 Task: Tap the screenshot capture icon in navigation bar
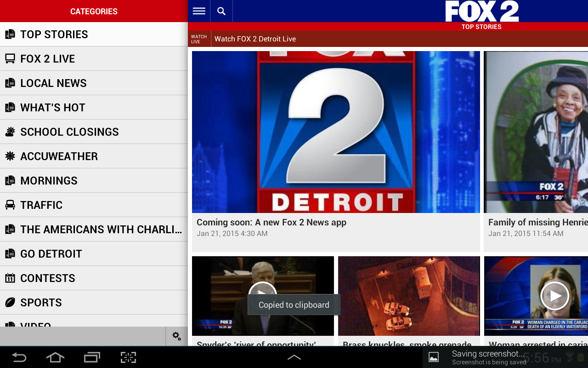[x=129, y=357]
